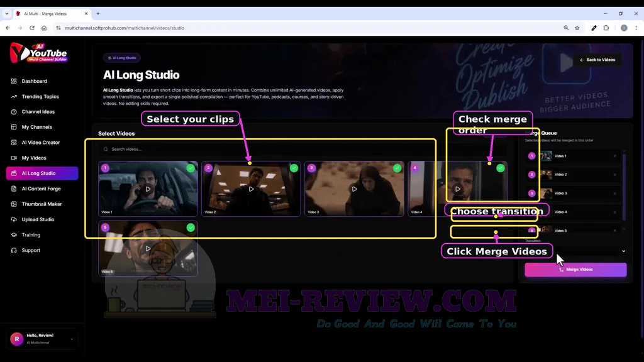Play the Video 3 clip preview
This screenshot has height=362, width=644.
pyautogui.click(x=355, y=189)
